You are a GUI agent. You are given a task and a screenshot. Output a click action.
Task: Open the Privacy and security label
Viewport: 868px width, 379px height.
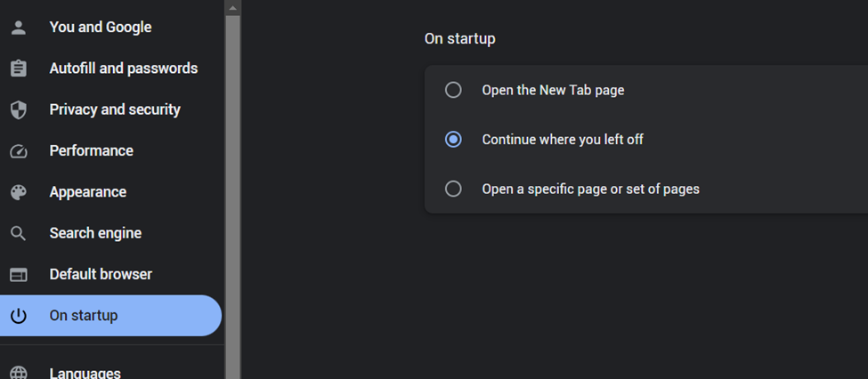pyautogui.click(x=115, y=109)
